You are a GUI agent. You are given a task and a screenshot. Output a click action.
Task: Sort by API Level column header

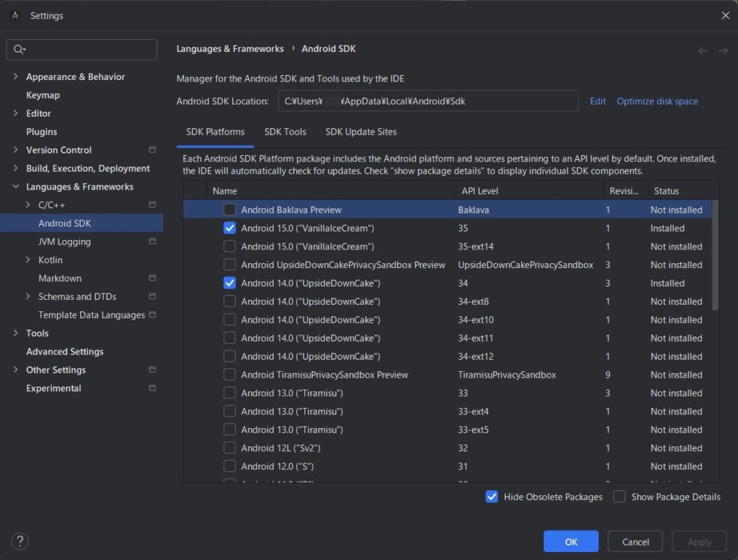pyautogui.click(x=530, y=191)
